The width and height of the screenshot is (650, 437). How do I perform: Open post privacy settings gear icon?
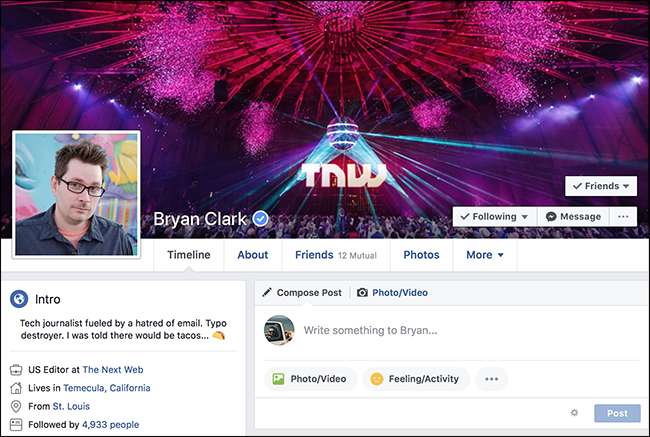574,413
